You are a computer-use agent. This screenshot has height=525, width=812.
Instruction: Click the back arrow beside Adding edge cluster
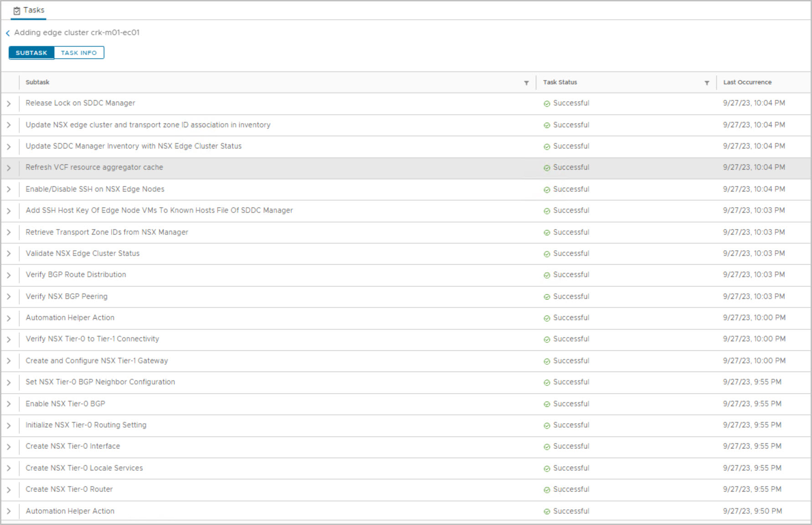point(8,33)
